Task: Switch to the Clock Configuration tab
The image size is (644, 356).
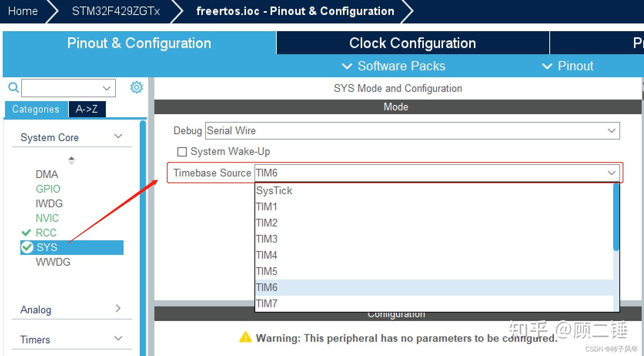Action: point(412,43)
